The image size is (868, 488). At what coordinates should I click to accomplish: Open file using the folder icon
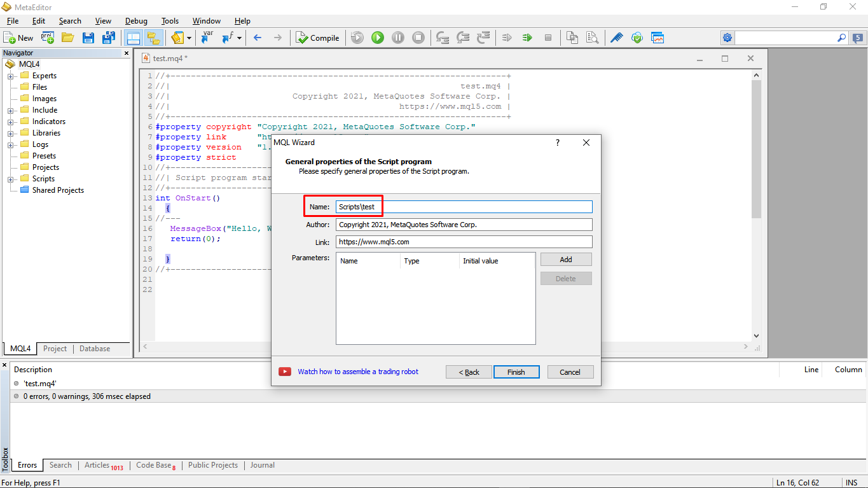coord(67,38)
